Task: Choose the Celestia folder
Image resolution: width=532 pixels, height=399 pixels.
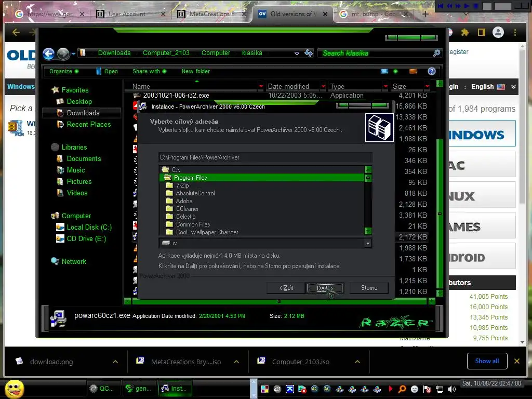Action: [185, 217]
